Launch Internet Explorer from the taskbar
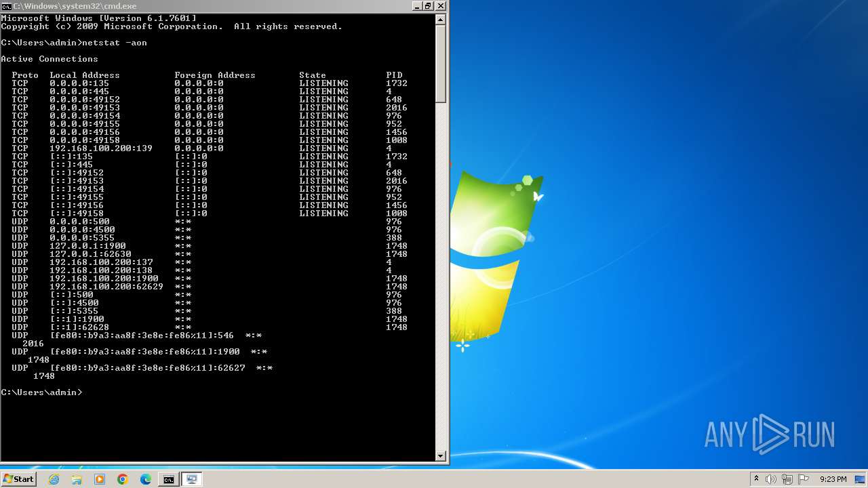 (54, 479)
